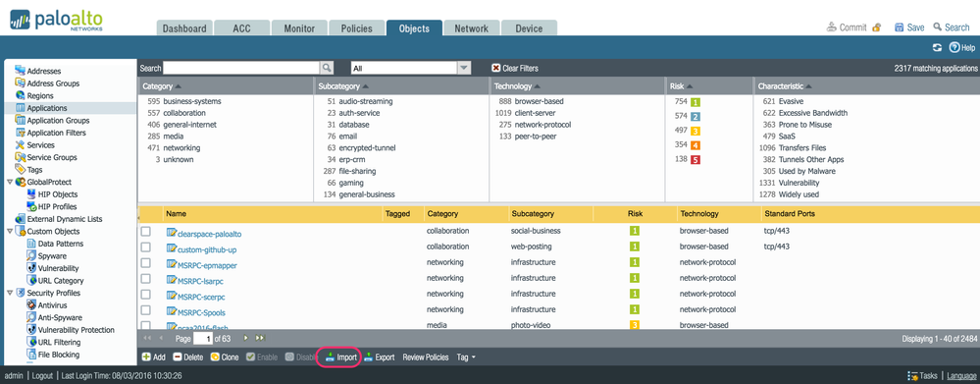This screenshot has width=980, height=384.
Task: Switch to the Dashboard tab
Action: pos(184,28)
